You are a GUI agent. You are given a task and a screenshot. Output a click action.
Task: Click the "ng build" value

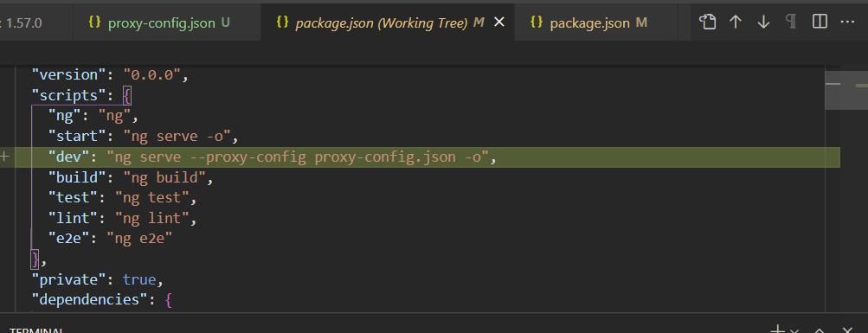(x=165, y=178)
